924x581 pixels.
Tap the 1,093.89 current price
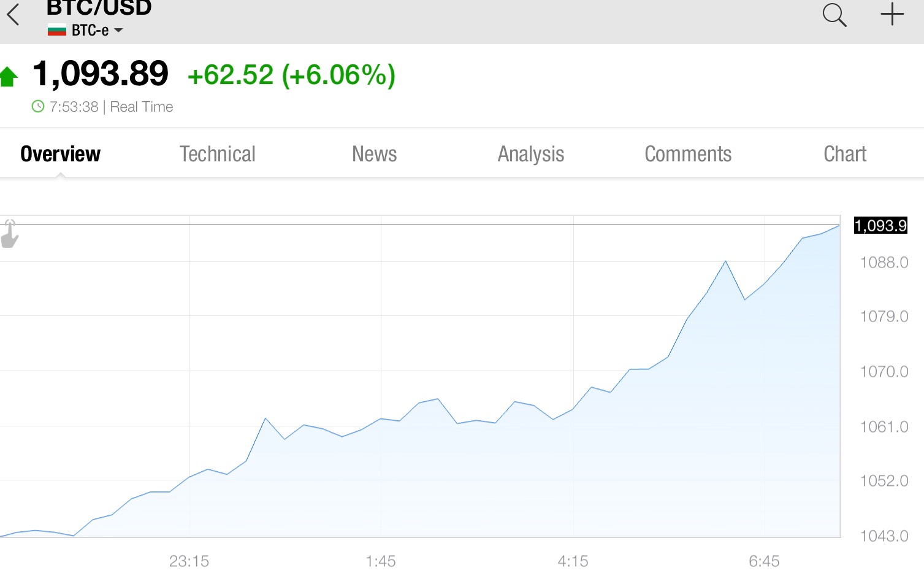100,74
